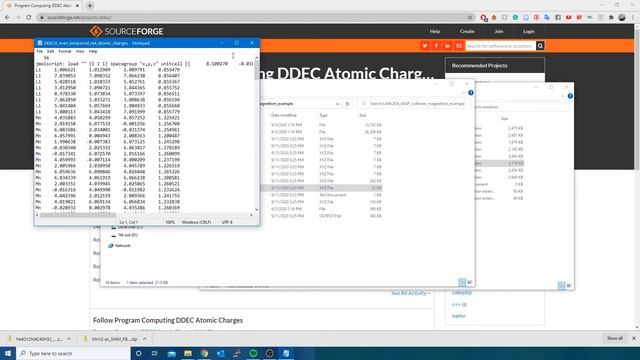640x360 pixels.
Task: Sort by Type column in Explorer
Action: tap(324, 116)
